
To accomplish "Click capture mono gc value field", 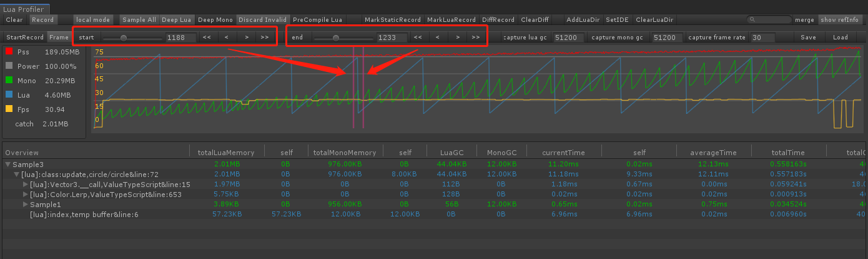I will point(666,38).
